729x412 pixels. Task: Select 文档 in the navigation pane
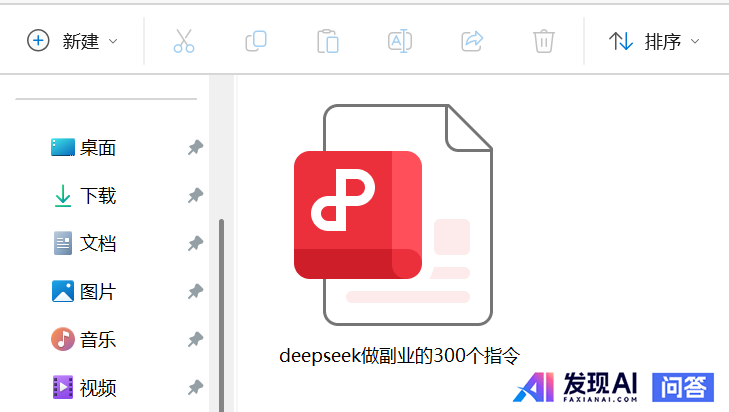tap(97, 244)
